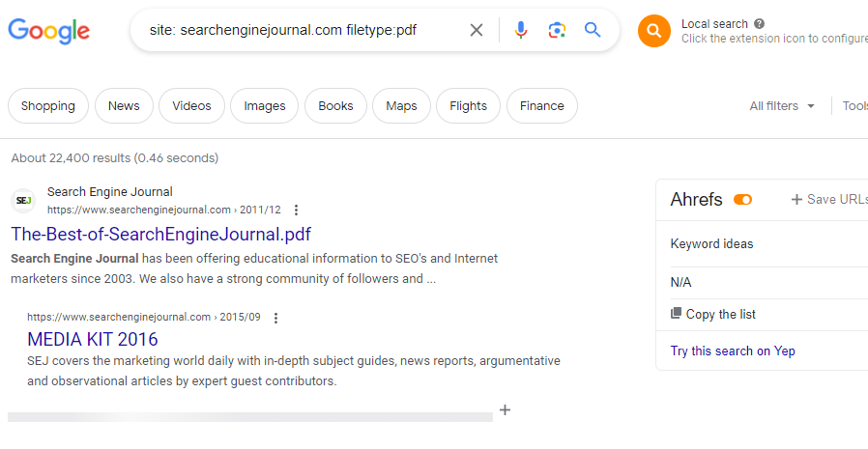This screenshot has width=868, height=449.
Task: Click the About 22,400 results text
Action: [115, 158]
